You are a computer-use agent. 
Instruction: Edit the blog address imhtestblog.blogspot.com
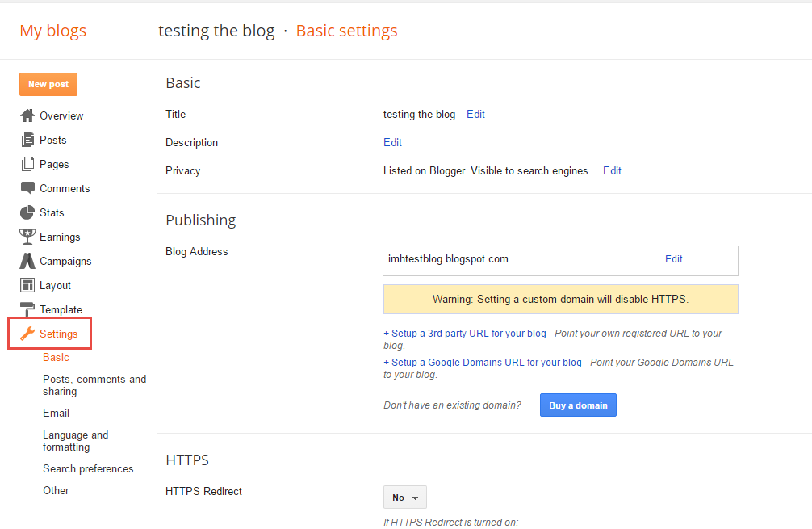[x=673, y=259]
